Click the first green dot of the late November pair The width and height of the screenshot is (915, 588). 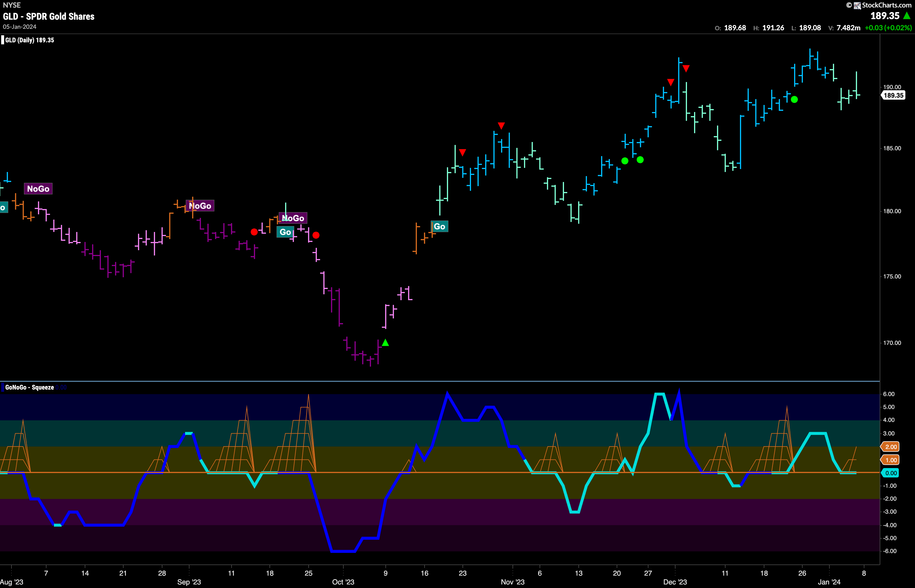tap(625, 161)
